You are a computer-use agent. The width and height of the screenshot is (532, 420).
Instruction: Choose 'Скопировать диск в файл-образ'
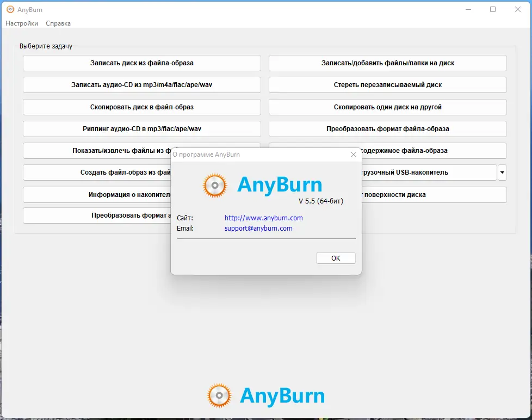pyautogui.click(x=142, y=107)
